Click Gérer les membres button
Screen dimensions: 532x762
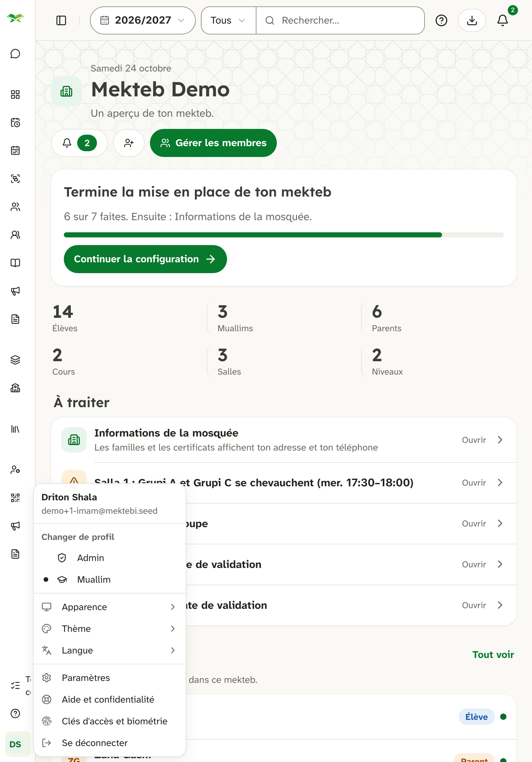[x=213, y=143]
